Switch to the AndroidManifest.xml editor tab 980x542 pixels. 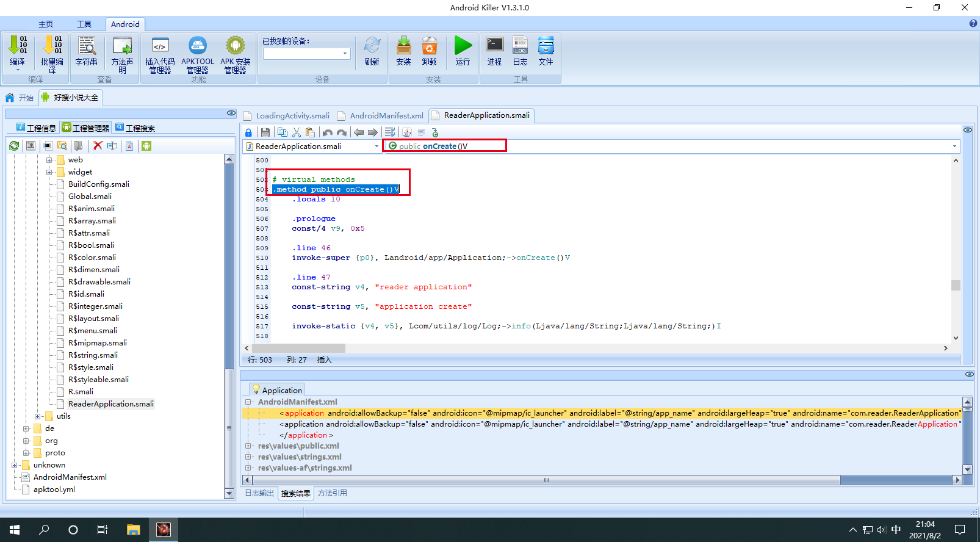coord(381,116)
